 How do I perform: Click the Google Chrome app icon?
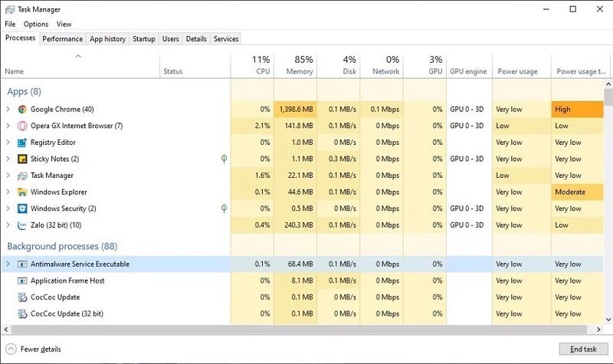22,110
